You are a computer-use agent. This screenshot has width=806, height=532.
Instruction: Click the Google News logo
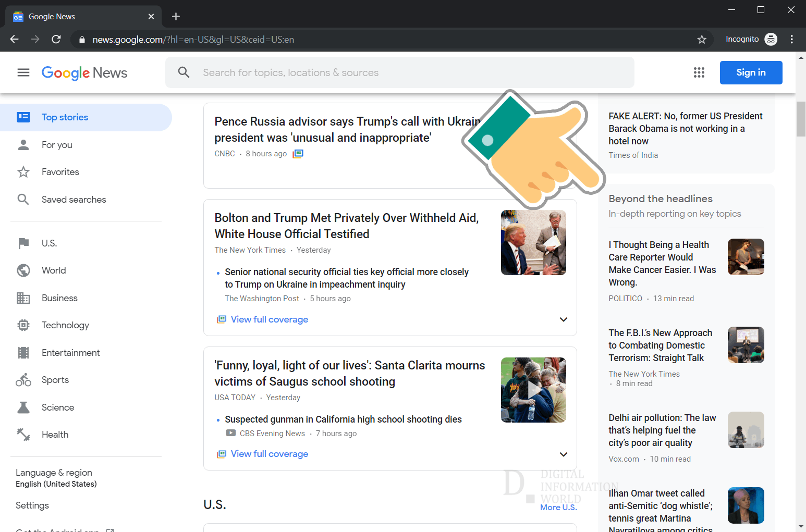pyautogui.click(x=84, y=73)
